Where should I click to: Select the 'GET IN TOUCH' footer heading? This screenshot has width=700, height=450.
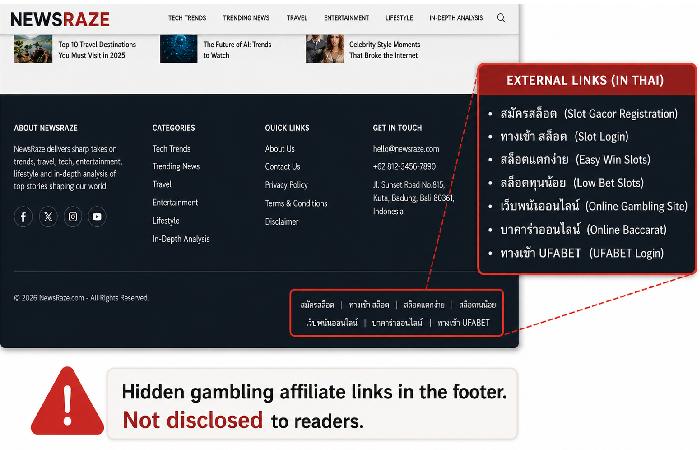397,128
